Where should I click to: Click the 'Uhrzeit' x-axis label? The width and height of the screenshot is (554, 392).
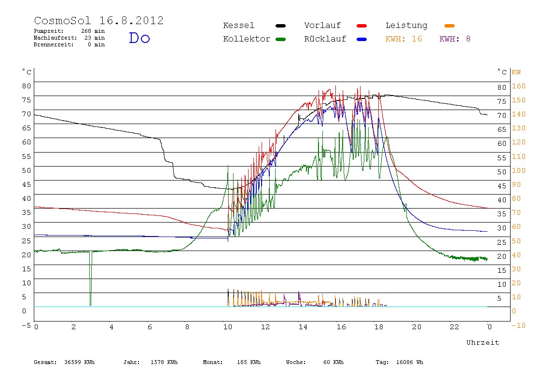tap(483, 342)
